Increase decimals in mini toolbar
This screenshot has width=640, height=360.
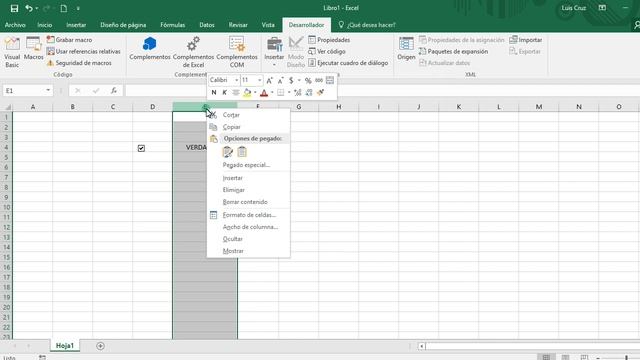pos(298,93)
